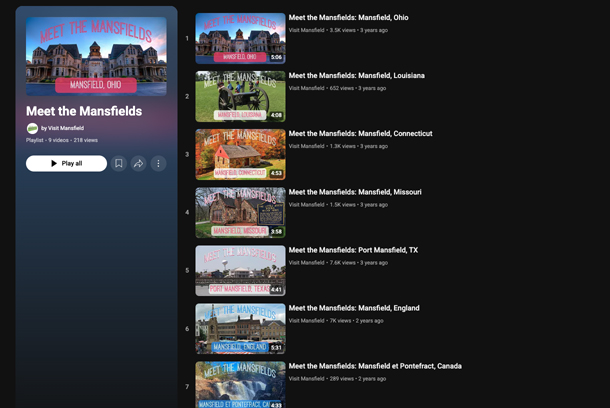Click Visit Mansfield under the Port Mansfield video
This screenshot has width=610, height=408.
pyautogui.click(x=307, y=263)
